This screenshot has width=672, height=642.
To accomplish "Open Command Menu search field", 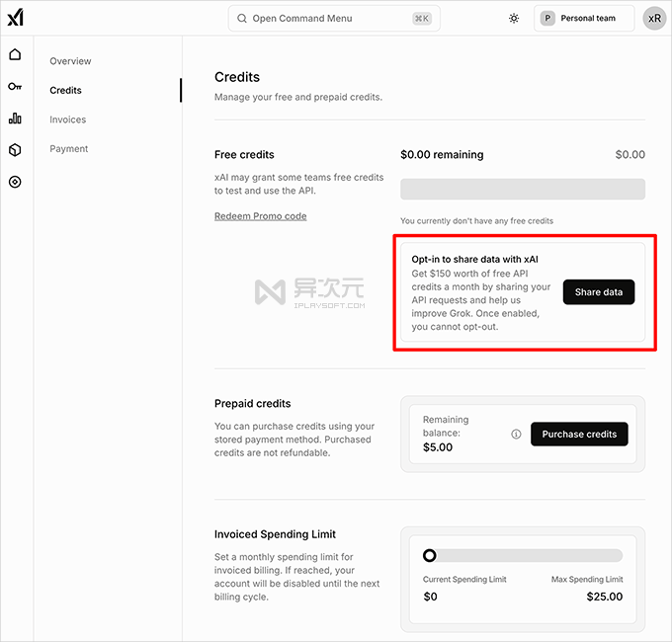I will coord(334,19).
